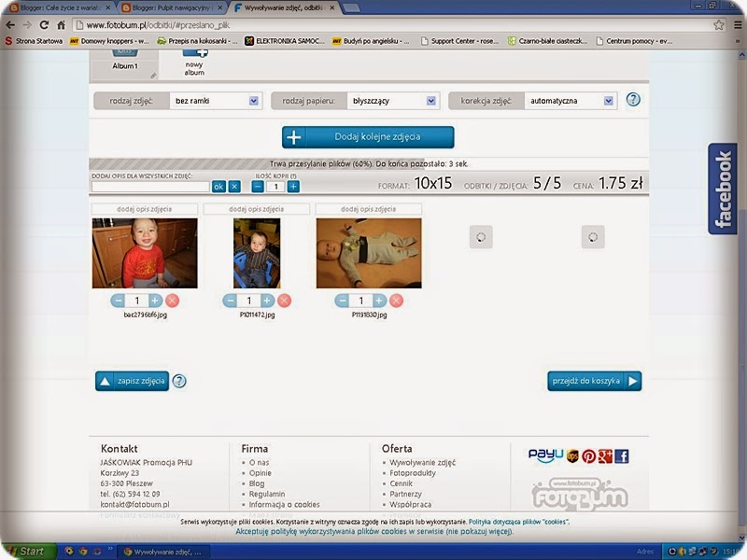Close the Wywoływanie zdjęć tab
Image resolution: width=747 pixels, height=560 pixels.
click(x=332, y=7)
